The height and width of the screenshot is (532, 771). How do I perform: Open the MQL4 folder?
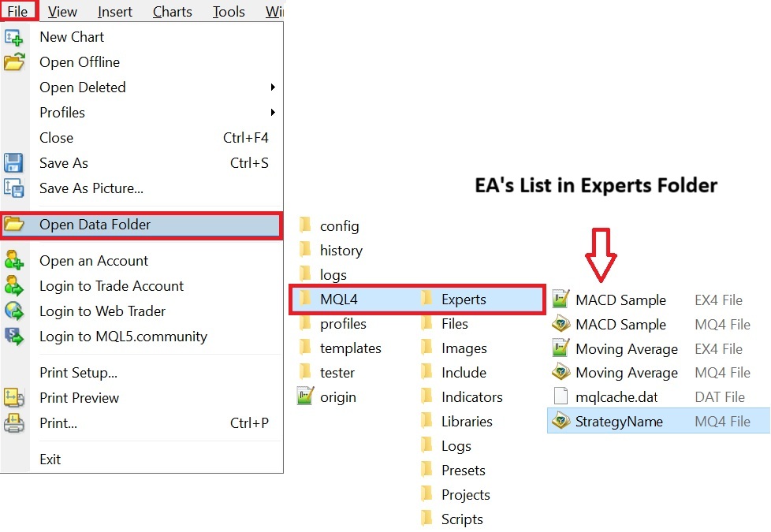coord(338,299)
